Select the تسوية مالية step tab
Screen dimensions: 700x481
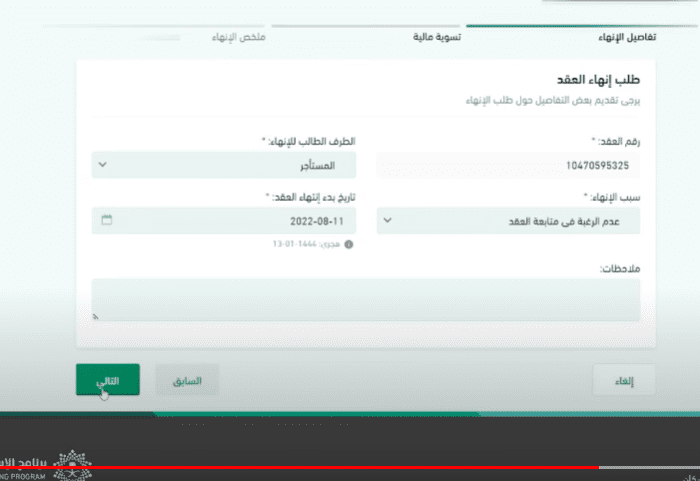click(x=437, y=37)
